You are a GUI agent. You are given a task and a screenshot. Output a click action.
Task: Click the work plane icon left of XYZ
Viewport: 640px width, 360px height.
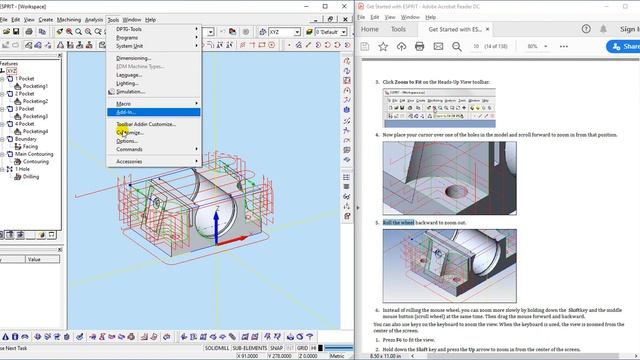[262, 32]
